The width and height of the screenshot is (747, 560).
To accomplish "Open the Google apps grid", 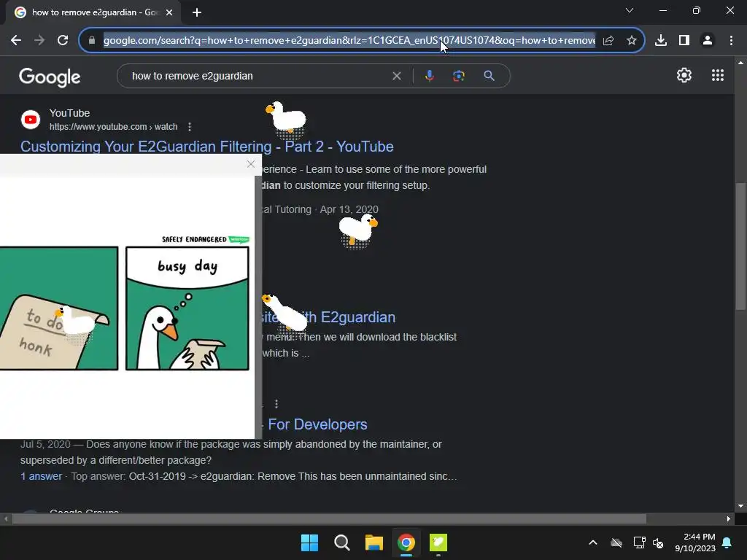I will (718, 75).
